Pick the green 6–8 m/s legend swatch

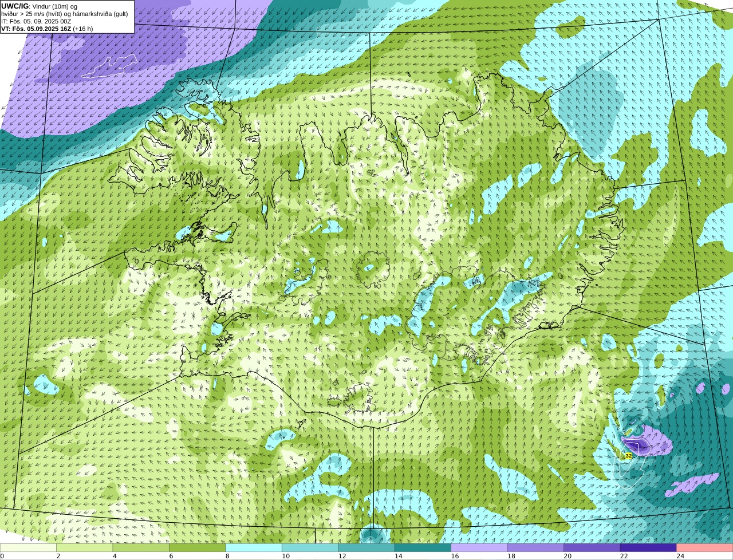click(198, 547)
